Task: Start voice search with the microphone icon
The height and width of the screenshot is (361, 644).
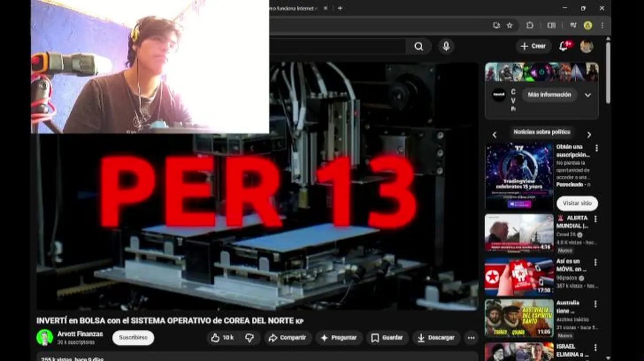Action: coord(446,47)
